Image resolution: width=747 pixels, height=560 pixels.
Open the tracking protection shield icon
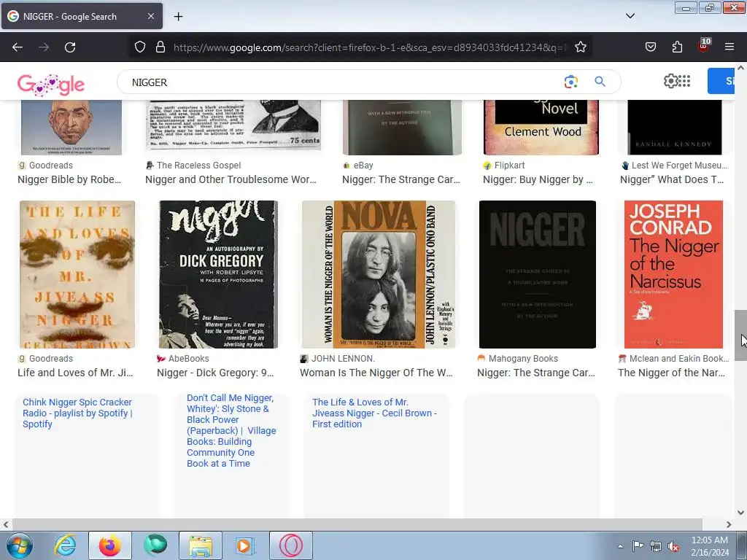point(139,47)
